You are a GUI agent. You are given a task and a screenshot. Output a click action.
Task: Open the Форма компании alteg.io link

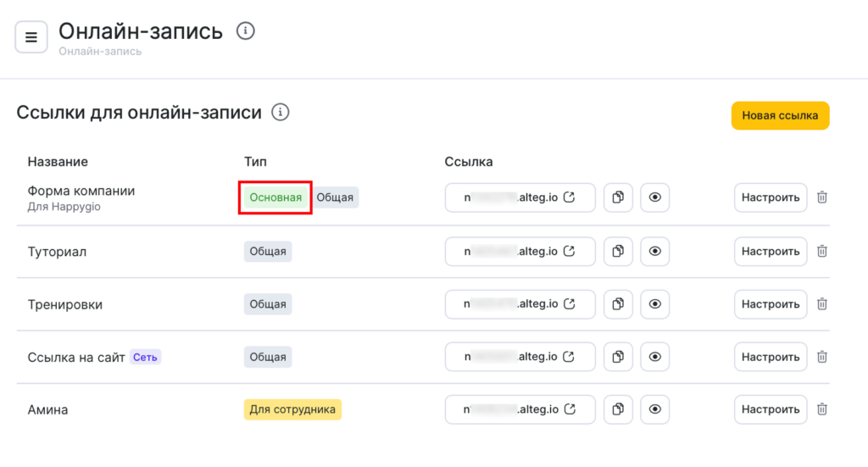520,197
